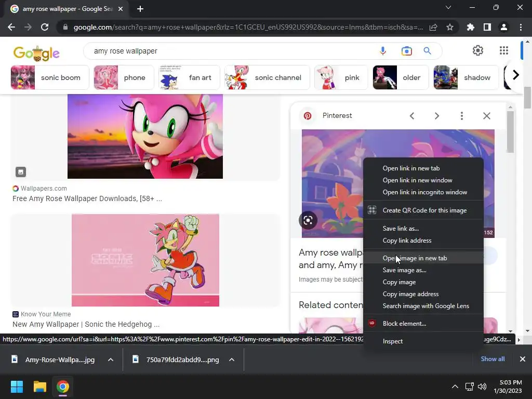Open the network status tray icon
The image size is (532, 399).
469,387
